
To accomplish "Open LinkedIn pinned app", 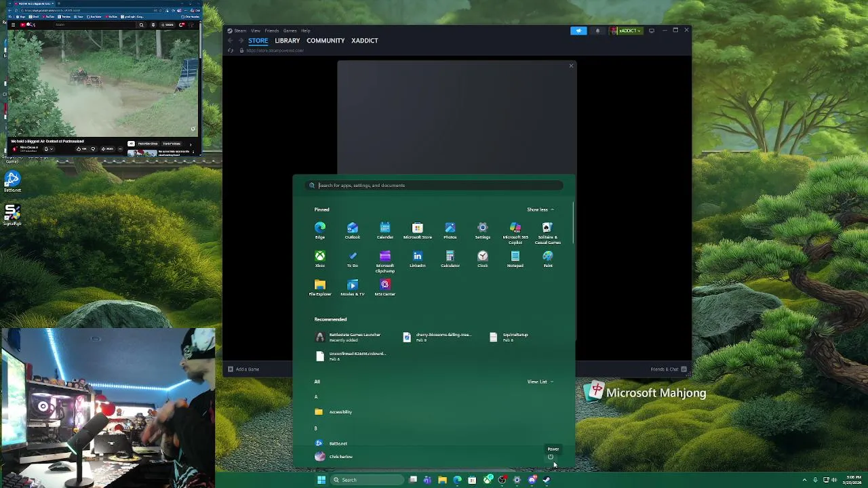I will 417,259.
